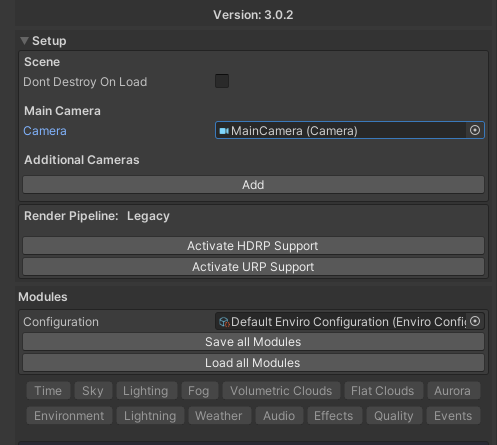Open the Fog module
497x445 pixels.
click(200, 391)
